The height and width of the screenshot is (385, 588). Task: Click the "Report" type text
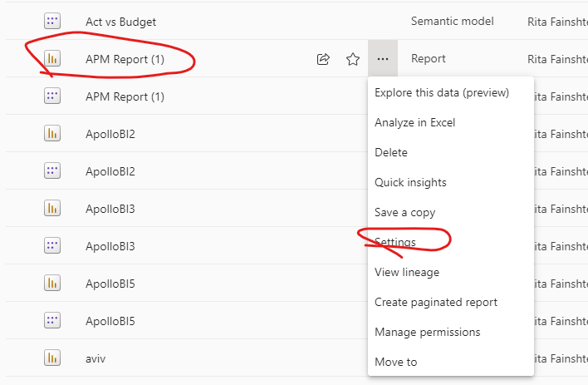(x=429, y=58)
